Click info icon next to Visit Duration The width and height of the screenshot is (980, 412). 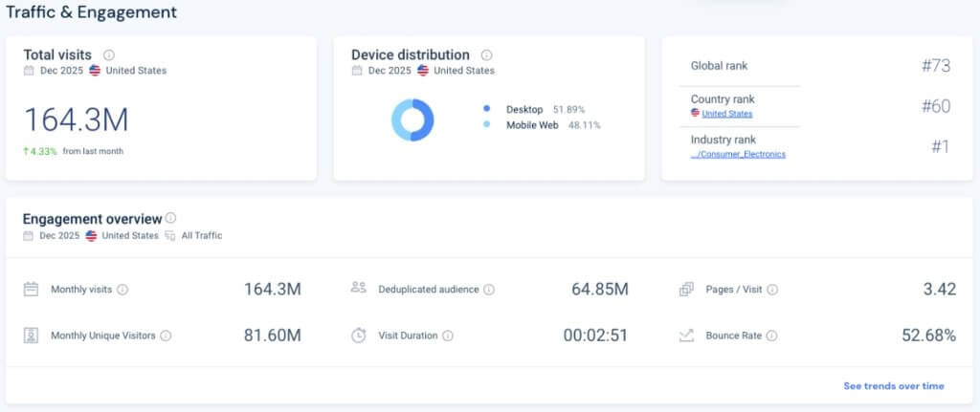point(448,336)
